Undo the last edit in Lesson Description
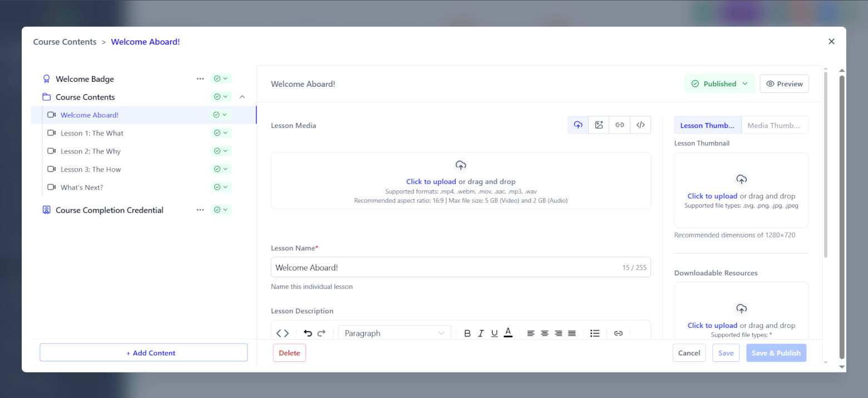The height and width of the screenshot is (398, 868). click(308, 333)
